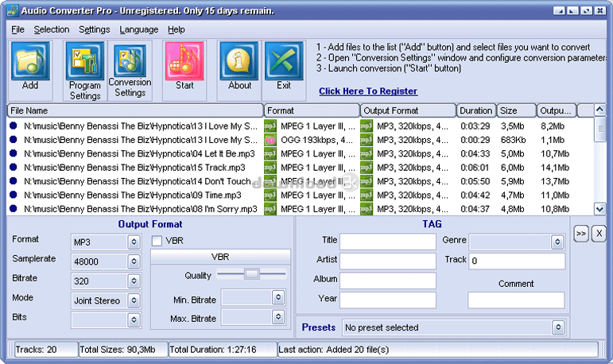Open the Language menu

(x=139, y=29)
